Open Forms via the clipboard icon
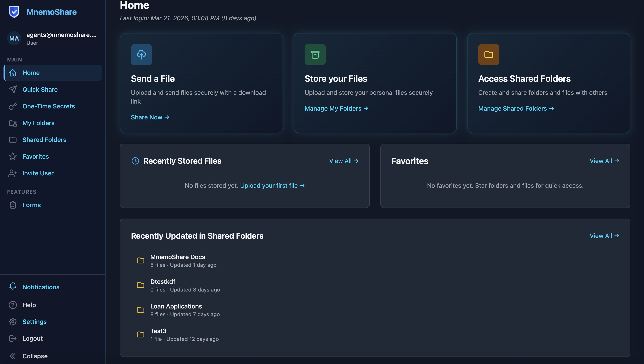The height and width of the screenshot is (364, 644). click(x=13, y=205)
